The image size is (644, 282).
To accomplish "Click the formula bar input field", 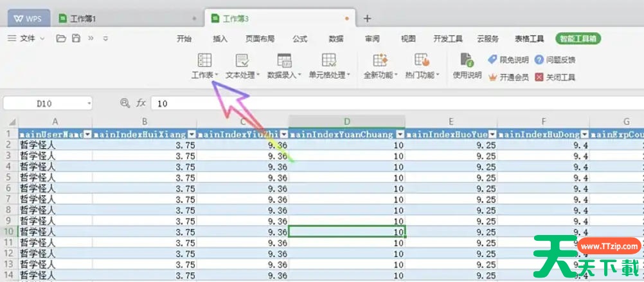I will [x=386, y=103].
